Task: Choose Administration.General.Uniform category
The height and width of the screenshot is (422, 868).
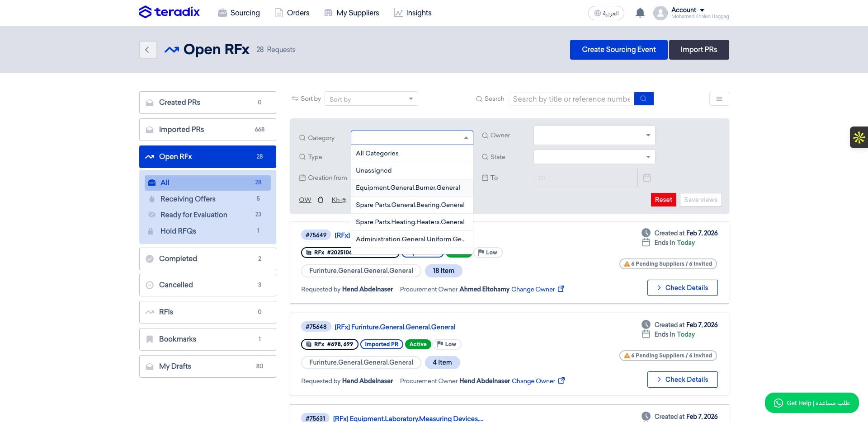Action: click(x=412, y=239)
